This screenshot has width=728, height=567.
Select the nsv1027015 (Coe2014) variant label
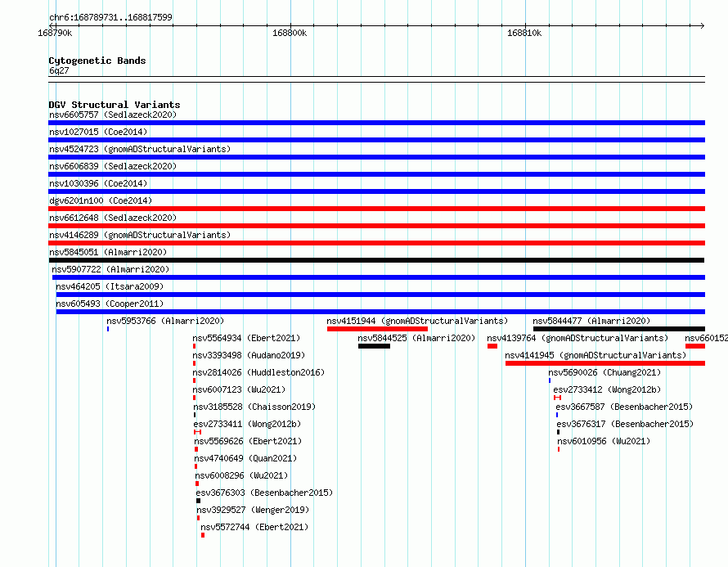tap(98, 132)
